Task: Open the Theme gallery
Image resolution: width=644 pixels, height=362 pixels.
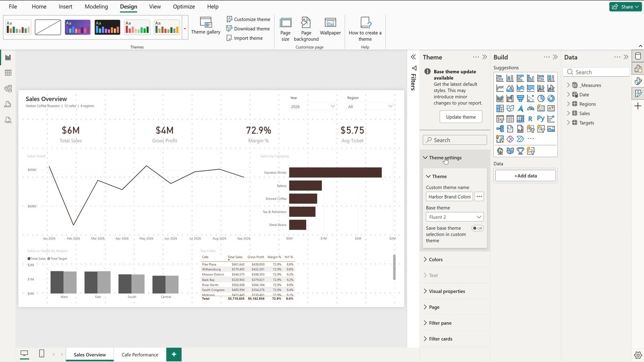Action: (206, 26)
